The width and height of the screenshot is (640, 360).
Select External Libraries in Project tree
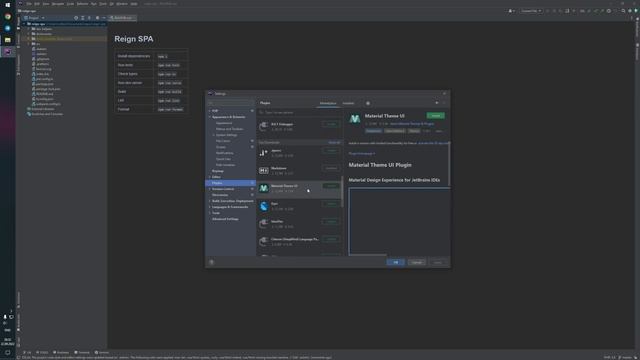[42, 109]
